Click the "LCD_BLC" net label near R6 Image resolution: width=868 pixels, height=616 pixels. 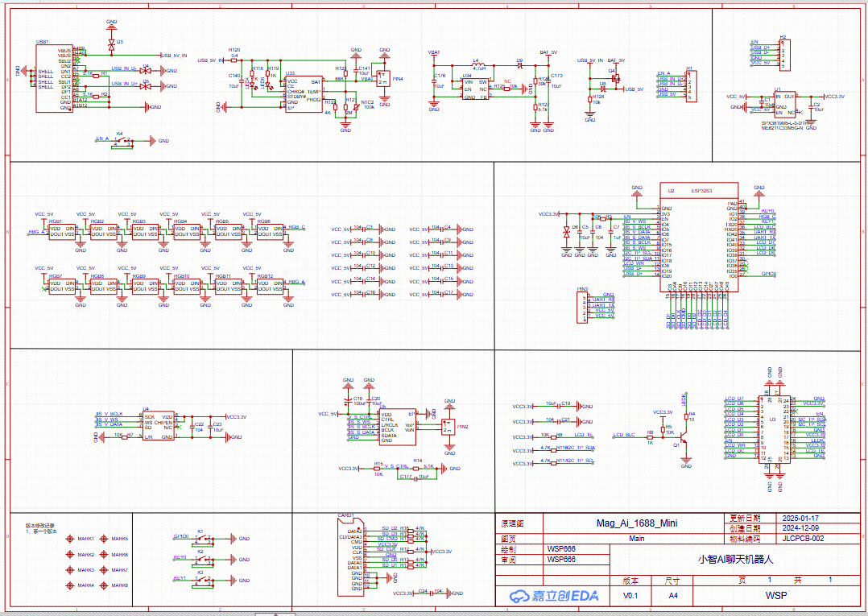(624, 436)
